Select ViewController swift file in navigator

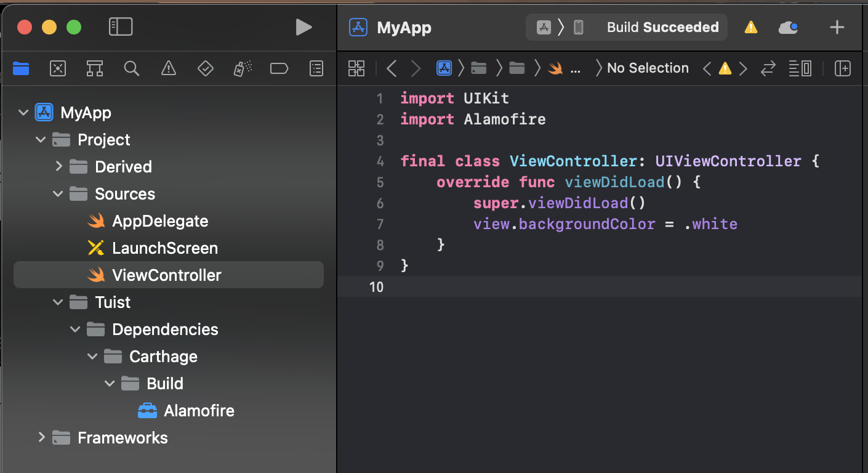pos(168,275)
